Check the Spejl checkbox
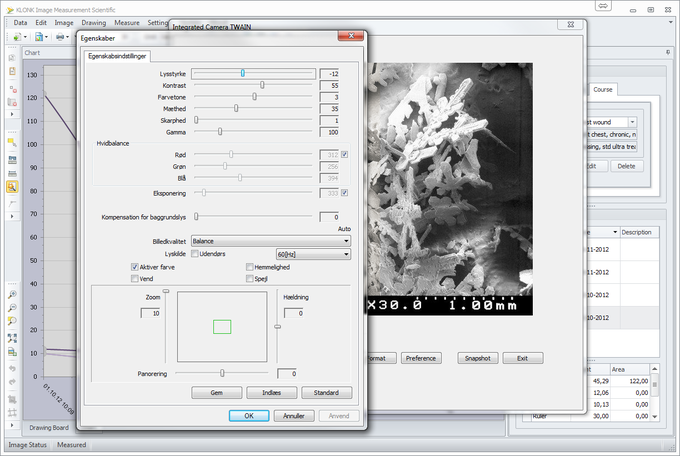The height and width of the screenshot is (456, 680). [249, 279]
